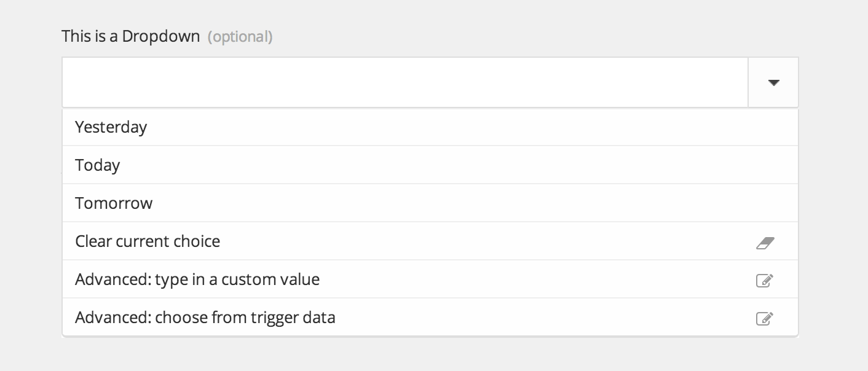Click the gray (optional) text
This screenshot has height=371, width=868.
(240, 37)
